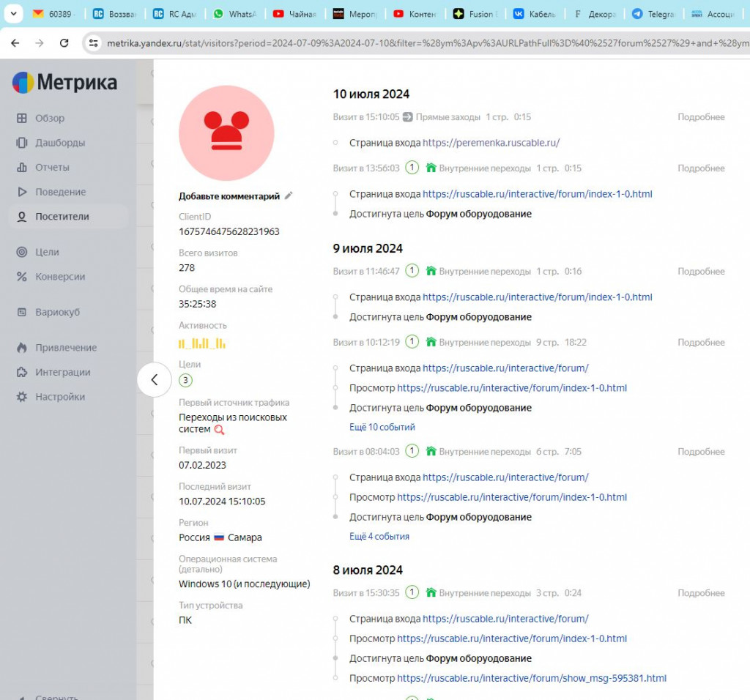Open Обзор section in sidebar
Image resolution: width=750 pixels, height=700 pixels.
tap(50, 118)
